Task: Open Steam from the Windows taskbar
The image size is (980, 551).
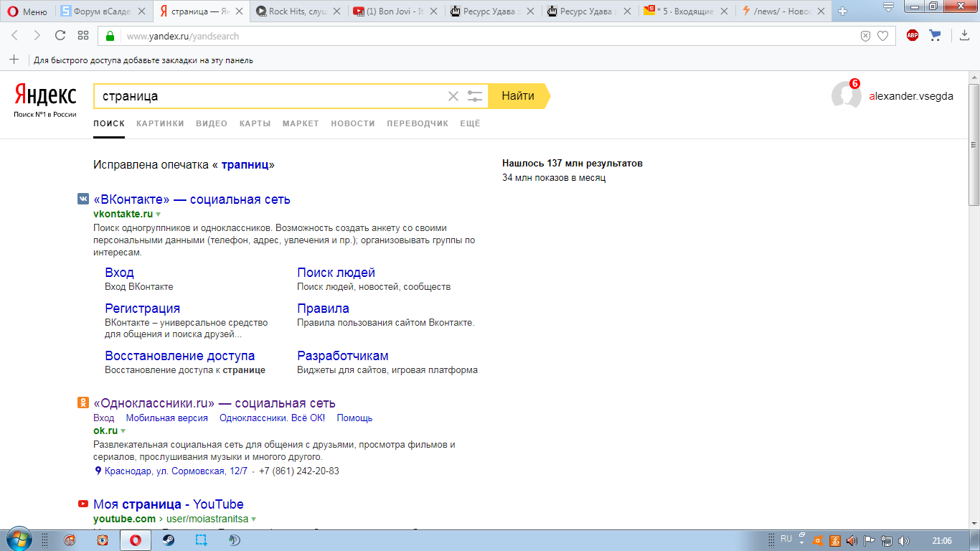Action: click(x=169, y=540)
